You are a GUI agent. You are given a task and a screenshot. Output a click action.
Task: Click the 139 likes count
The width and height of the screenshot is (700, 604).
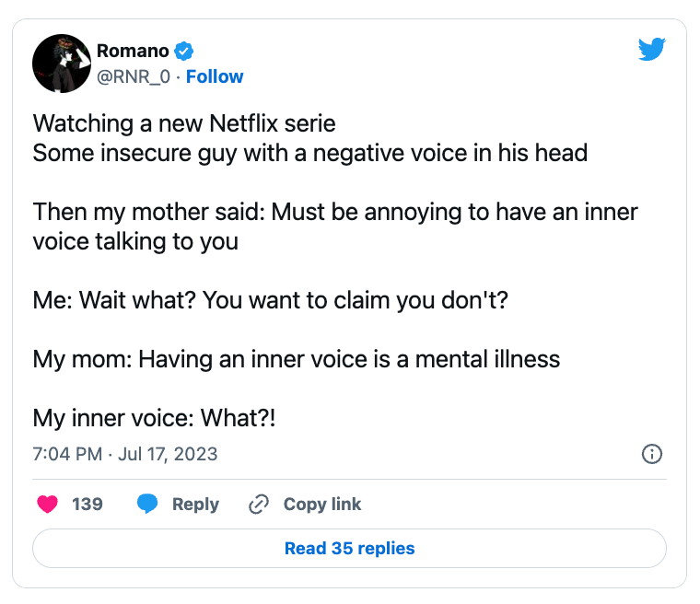pyautogui.click(x=87, y=504)
